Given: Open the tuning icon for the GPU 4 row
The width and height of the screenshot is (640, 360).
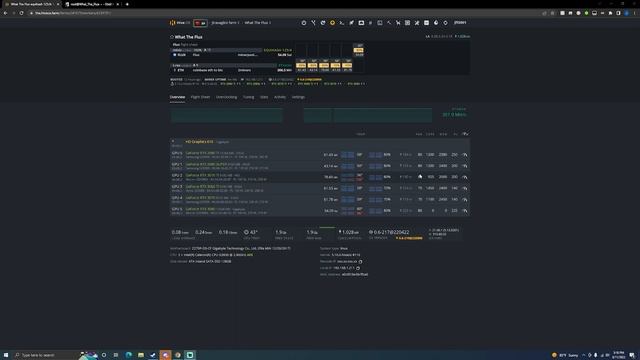Looking at the screenshot, I should 464,200.
